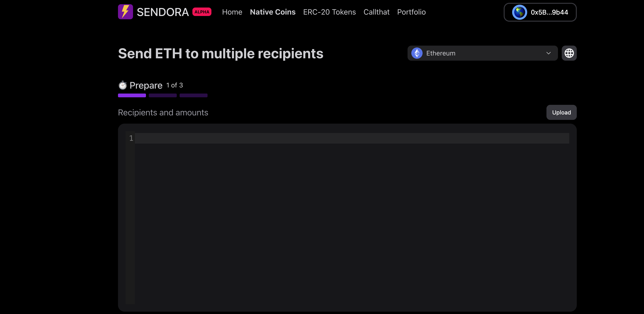Image resolution: width=644 pixels, height=314 pixels.
Task: Click the first progress step bar
Action: (x=132, y=95)
